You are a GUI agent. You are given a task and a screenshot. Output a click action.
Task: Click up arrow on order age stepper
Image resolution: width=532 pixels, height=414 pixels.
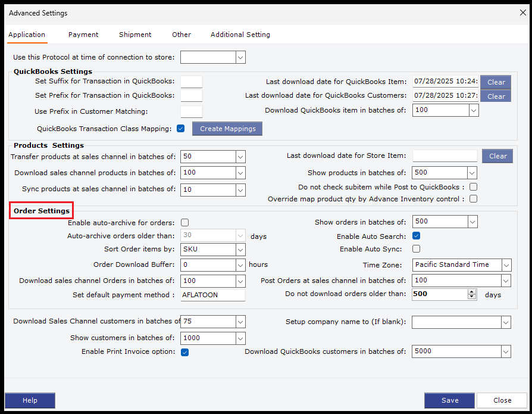coord(472,291)
